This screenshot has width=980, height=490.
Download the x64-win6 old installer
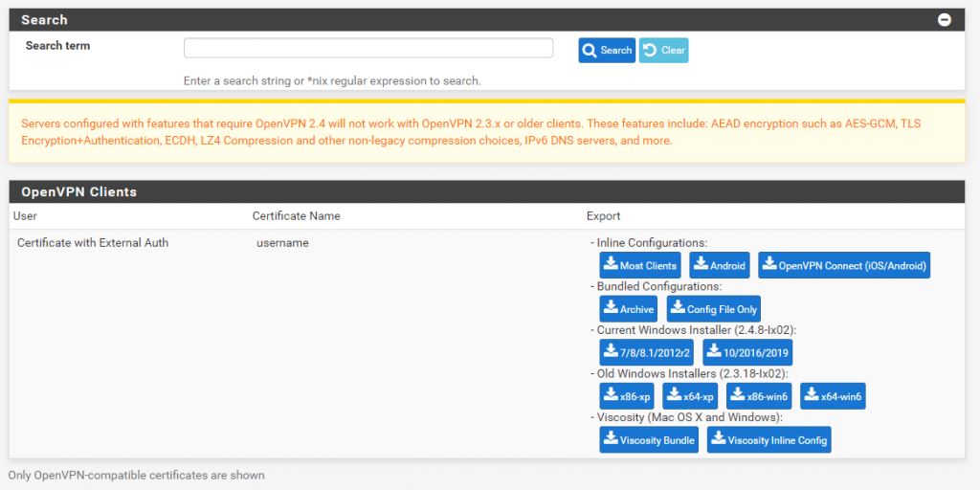point(834,396)
